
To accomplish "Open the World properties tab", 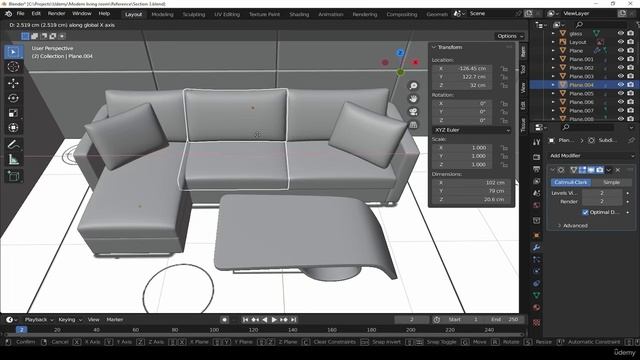I will click(537, 205).
